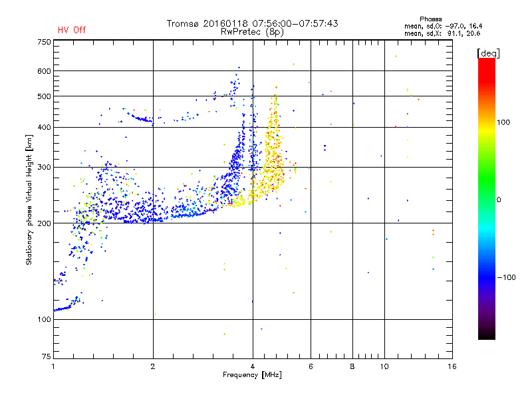The image size is (532, 399).
Task: Click the y-axis '750' tick label
Action: click(x=45, y=42)
